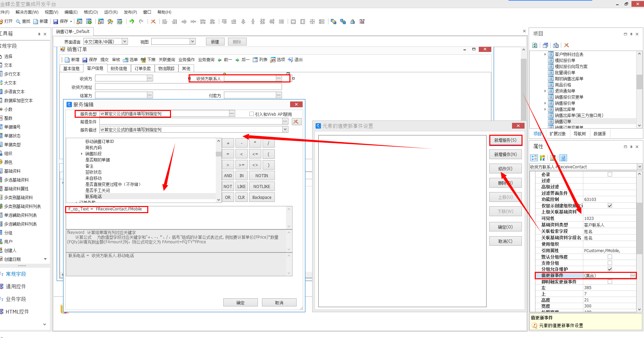The height and width of the screenshot is (338, 644).
Task: Click the red delete X toolbar icon
Action: pos(153,21)
